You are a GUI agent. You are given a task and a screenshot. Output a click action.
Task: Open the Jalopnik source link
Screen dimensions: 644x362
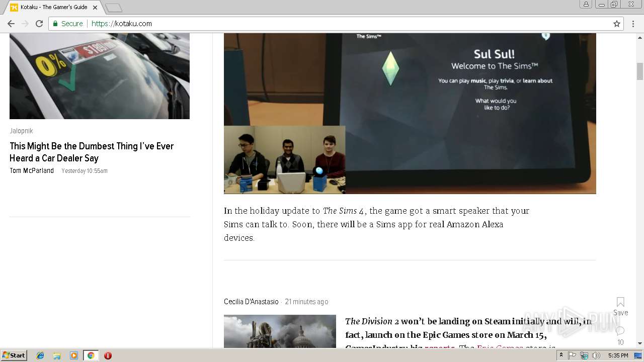pyautogui.click(x=21, y=131)
